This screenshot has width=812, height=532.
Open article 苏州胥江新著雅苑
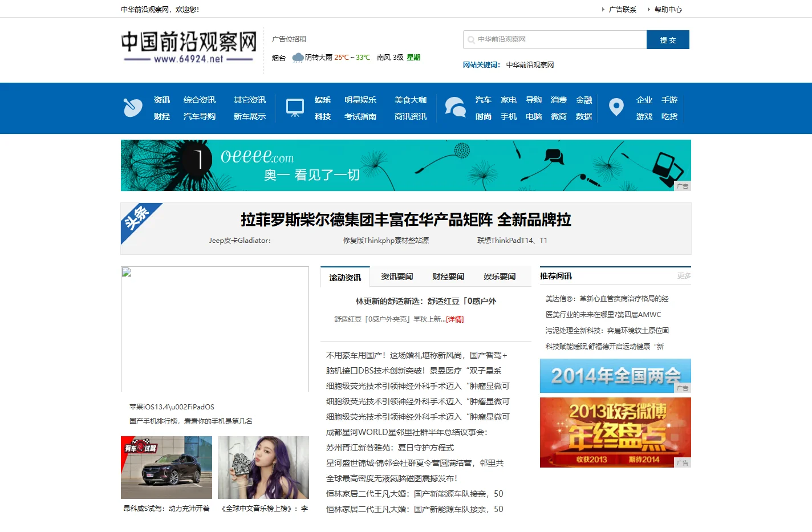[390, 448]
